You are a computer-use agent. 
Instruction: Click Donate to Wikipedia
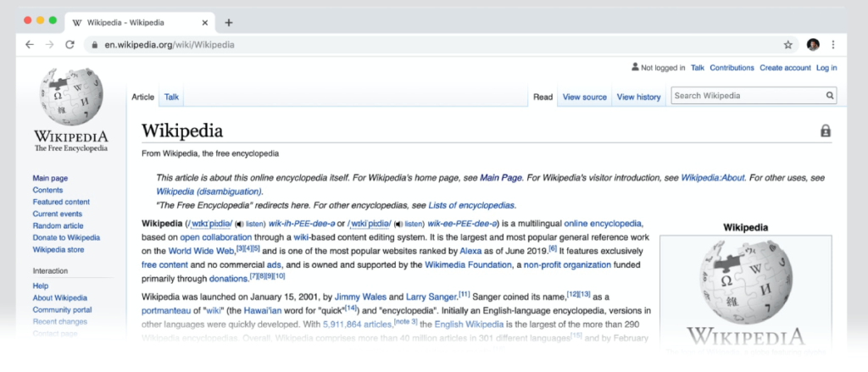[x=66, y=237]
